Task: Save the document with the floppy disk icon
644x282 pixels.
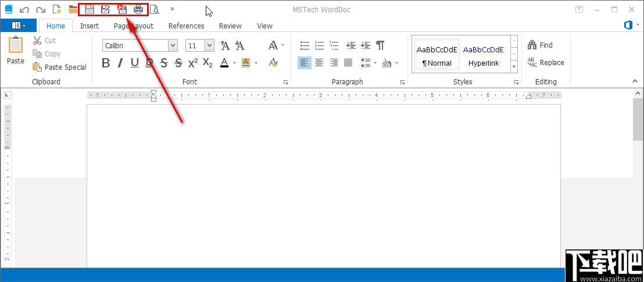Action: pos(89,9)
